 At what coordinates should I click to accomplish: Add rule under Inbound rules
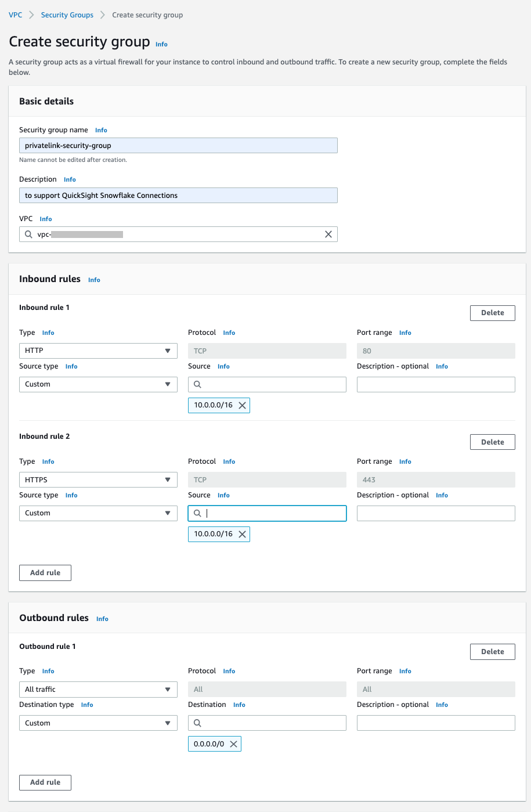[45, 573]
